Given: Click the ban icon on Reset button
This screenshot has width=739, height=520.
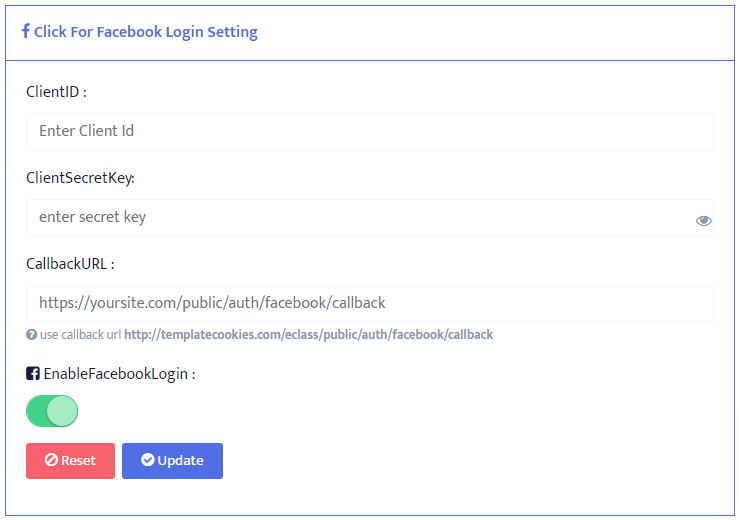Looking at the screenshot, I should (51, 461).
